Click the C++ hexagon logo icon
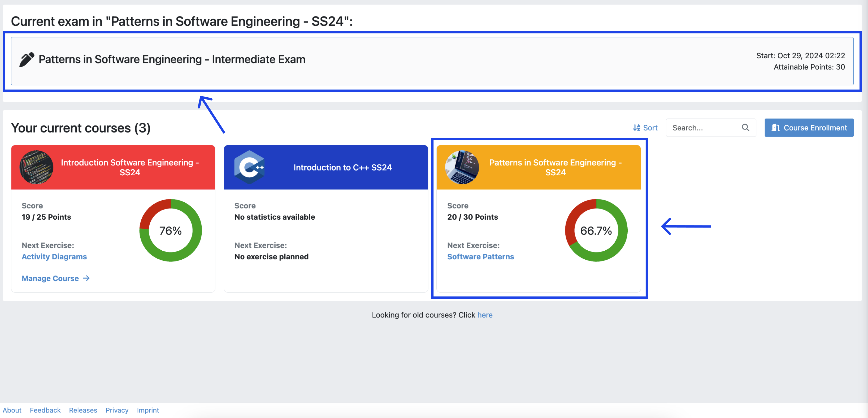This screenshot has height=418, width=868. click(249, 167)
